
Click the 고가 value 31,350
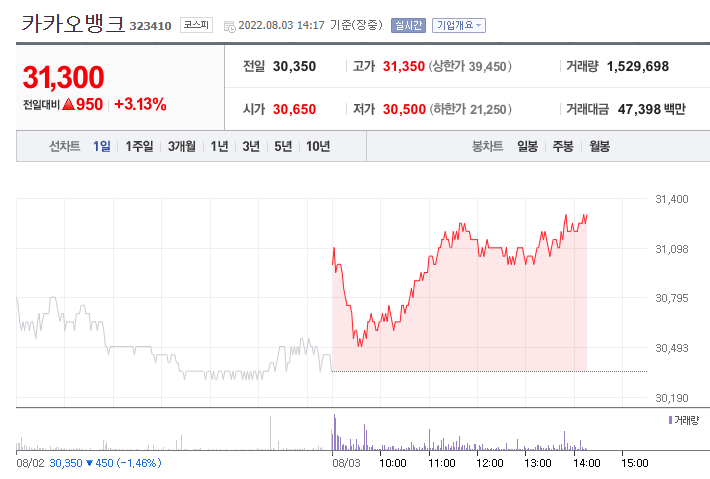coord(404,67)
